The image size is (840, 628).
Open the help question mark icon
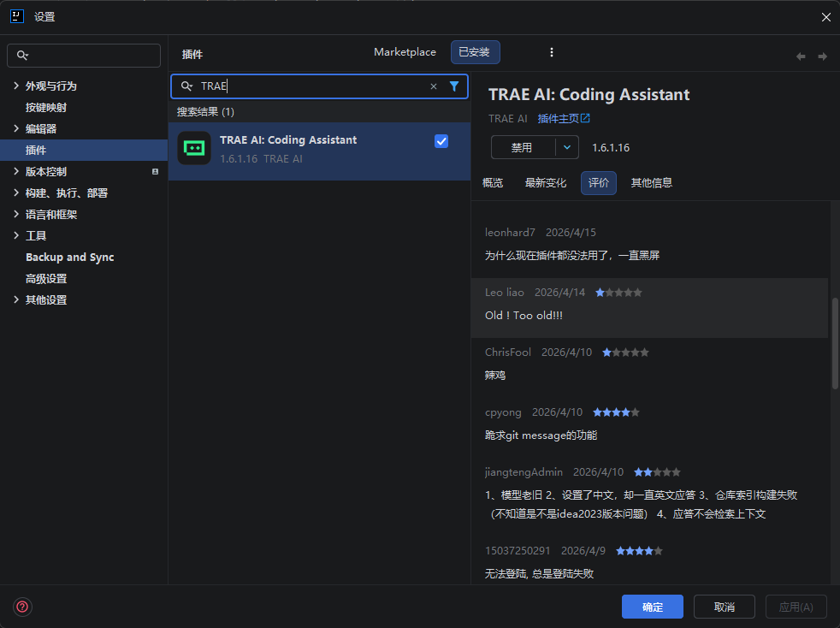point(22,607)
